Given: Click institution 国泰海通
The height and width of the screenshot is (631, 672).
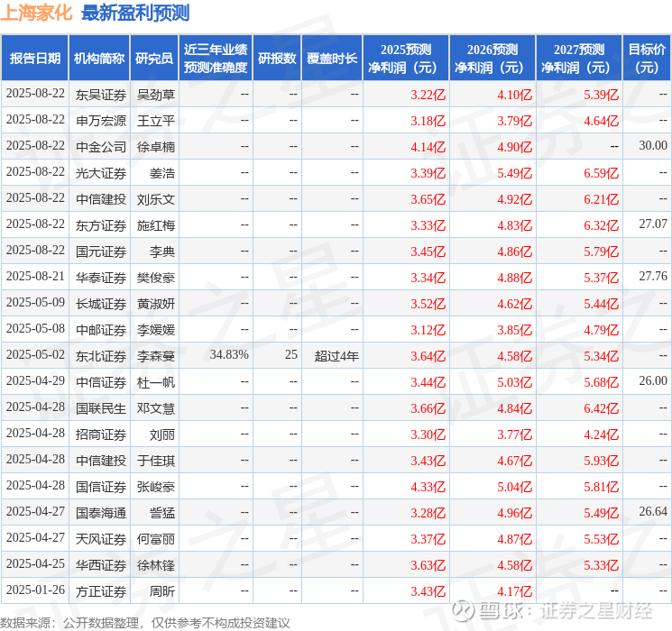Looking at the screenshot, I should click(101, 513).
